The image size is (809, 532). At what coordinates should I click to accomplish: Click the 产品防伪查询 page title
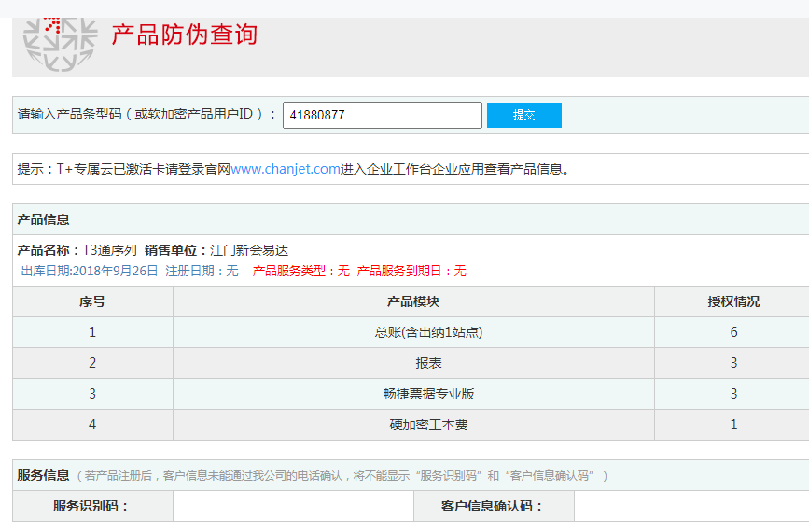[x=184, y=35]
